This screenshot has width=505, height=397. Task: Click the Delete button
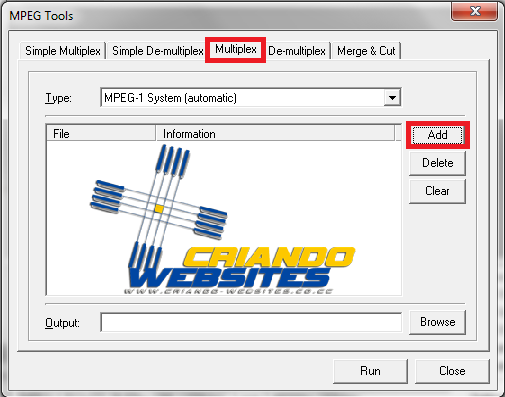[437, 163]
